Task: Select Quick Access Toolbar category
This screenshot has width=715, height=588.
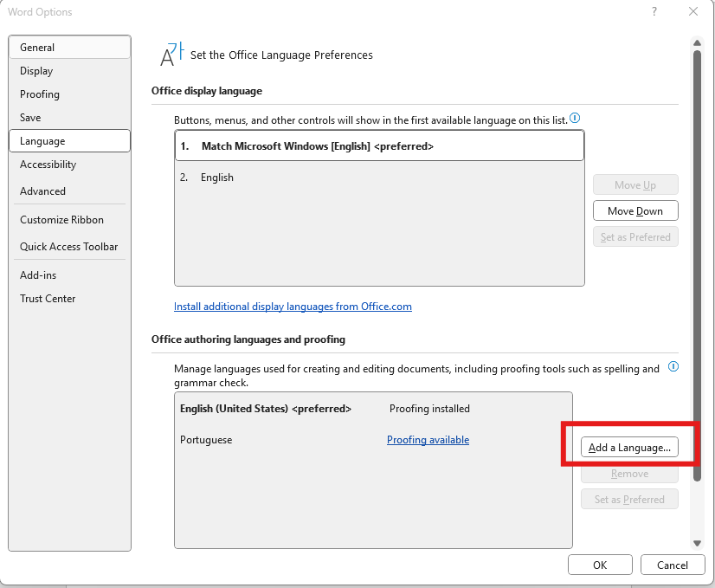Action: point(69,247)
